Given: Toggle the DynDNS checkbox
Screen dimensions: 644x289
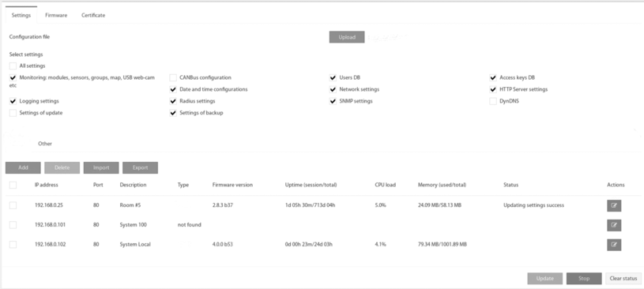Looking at the screenshot, I should (493, 101).
